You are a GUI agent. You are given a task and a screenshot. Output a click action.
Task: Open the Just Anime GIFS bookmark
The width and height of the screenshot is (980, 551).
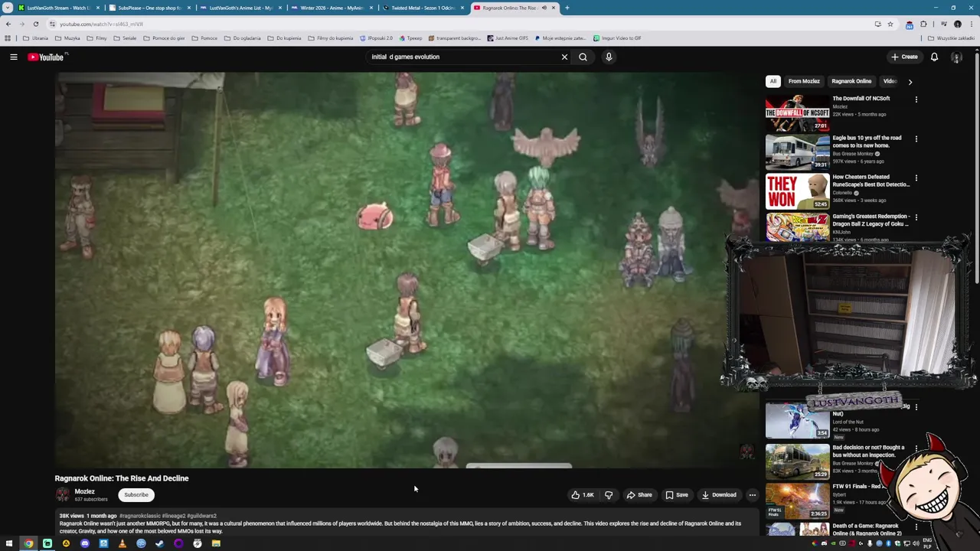point(508,38)
